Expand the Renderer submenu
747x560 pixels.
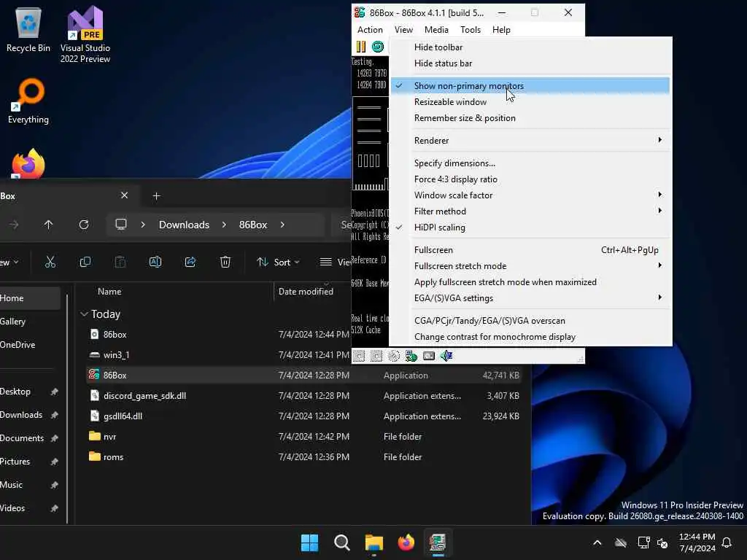530,141
